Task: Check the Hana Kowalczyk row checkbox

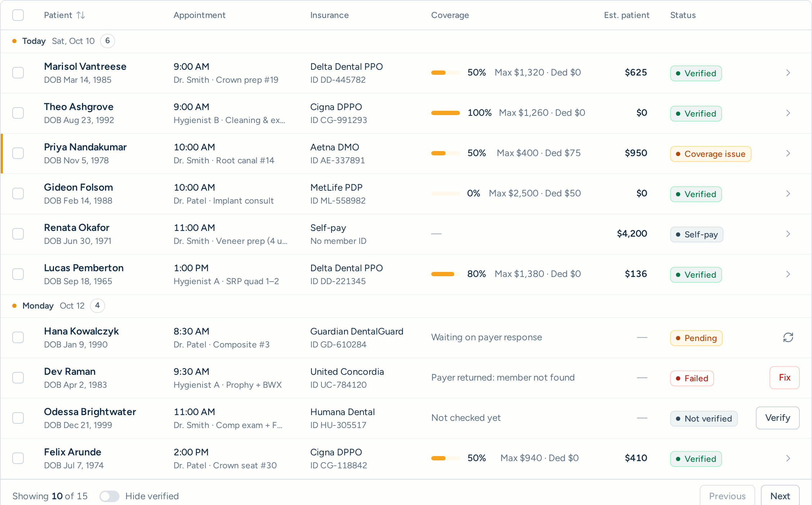Action: 18,337
